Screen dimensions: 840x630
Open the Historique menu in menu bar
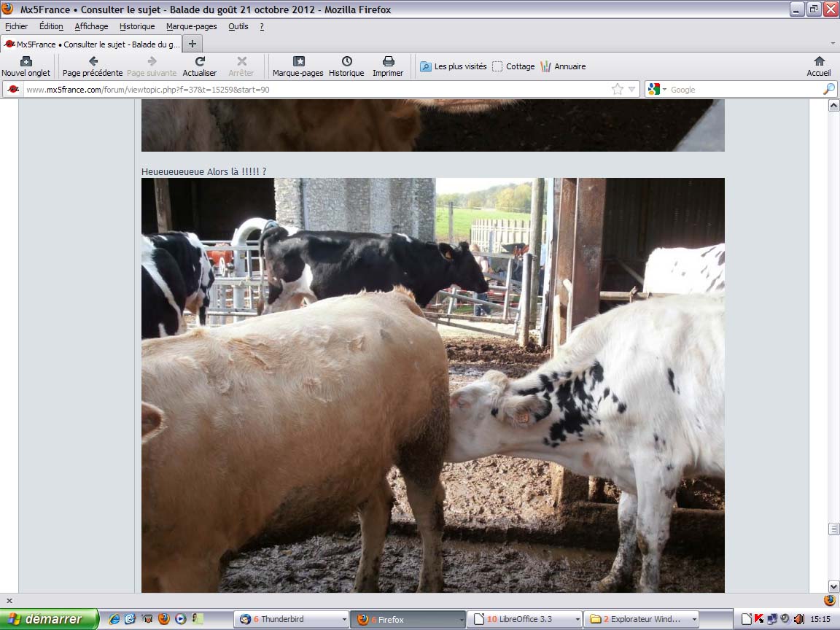click(137, 26)
